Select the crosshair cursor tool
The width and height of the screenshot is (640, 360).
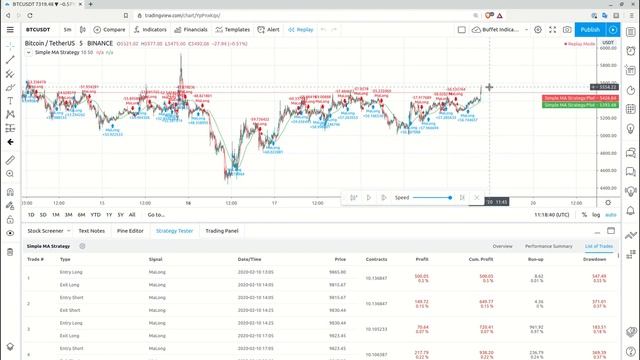[x=10, y=46]
